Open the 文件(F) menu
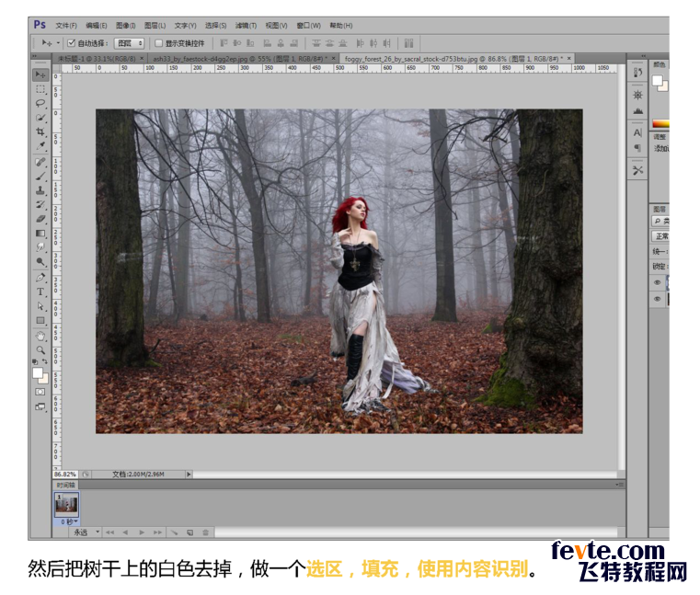This screenshot has height=595, width=700. (66, 26)
